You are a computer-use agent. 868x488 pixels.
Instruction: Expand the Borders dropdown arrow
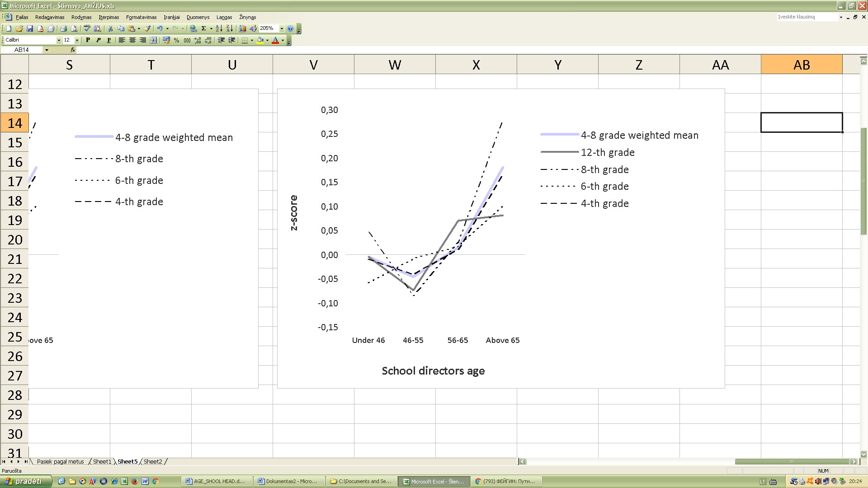[x=252, y=40]
